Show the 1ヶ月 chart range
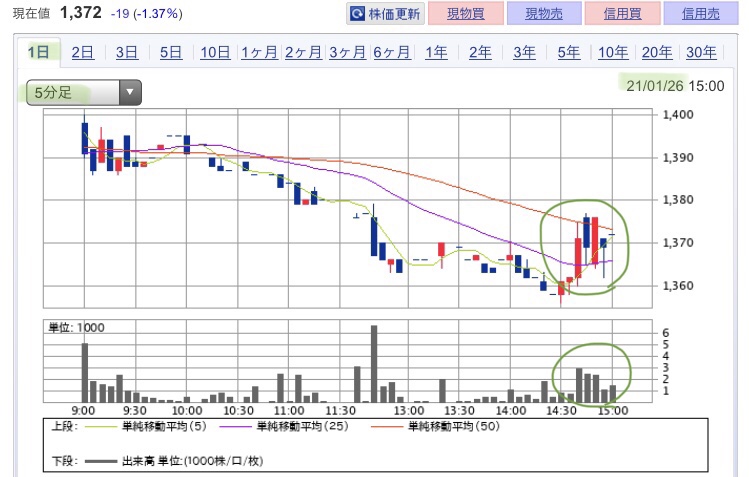The width and height of the screenshot is (749, 477). tap(260, 53)
